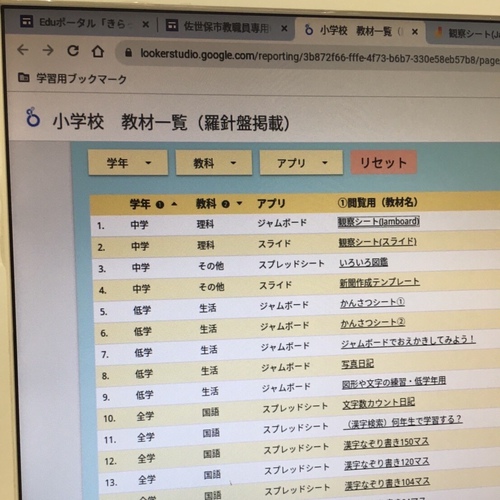500x500 pixels.
Task: Sort by the 学年 column header
Action: point(140,204)
